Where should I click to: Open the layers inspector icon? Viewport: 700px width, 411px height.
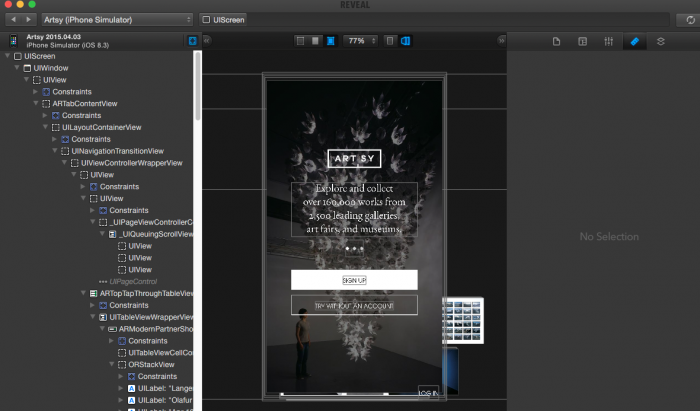pos(660,41)
